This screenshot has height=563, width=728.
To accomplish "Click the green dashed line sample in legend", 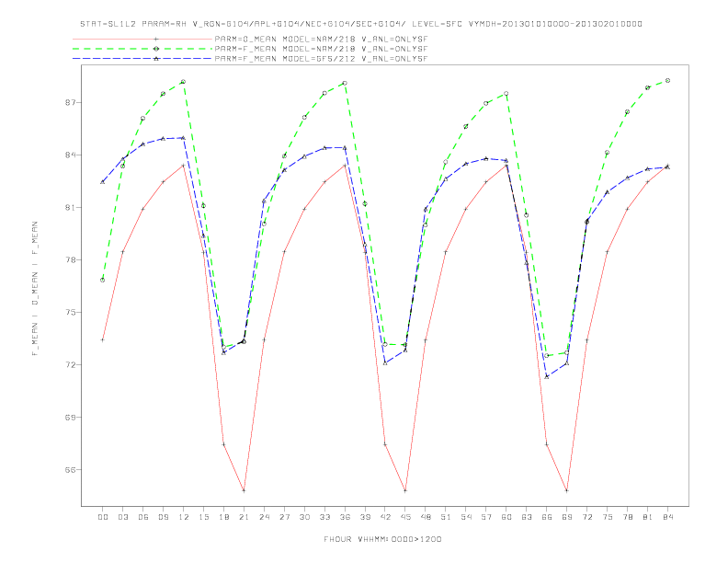I will point(142,49).
